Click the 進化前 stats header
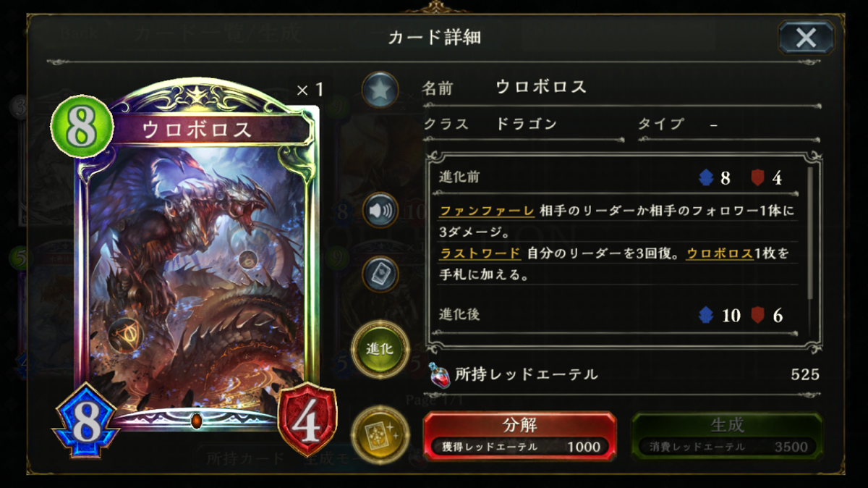868x488 pixels. click(x=618, y=177)
